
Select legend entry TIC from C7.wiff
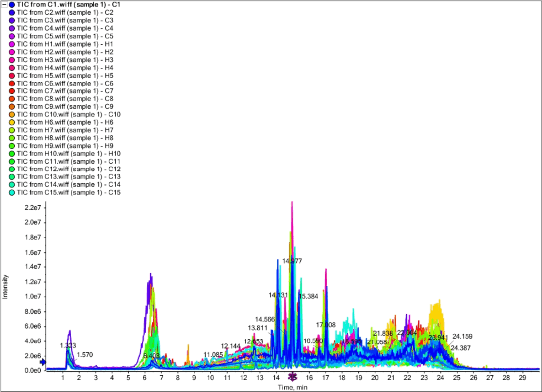(65, 91)
